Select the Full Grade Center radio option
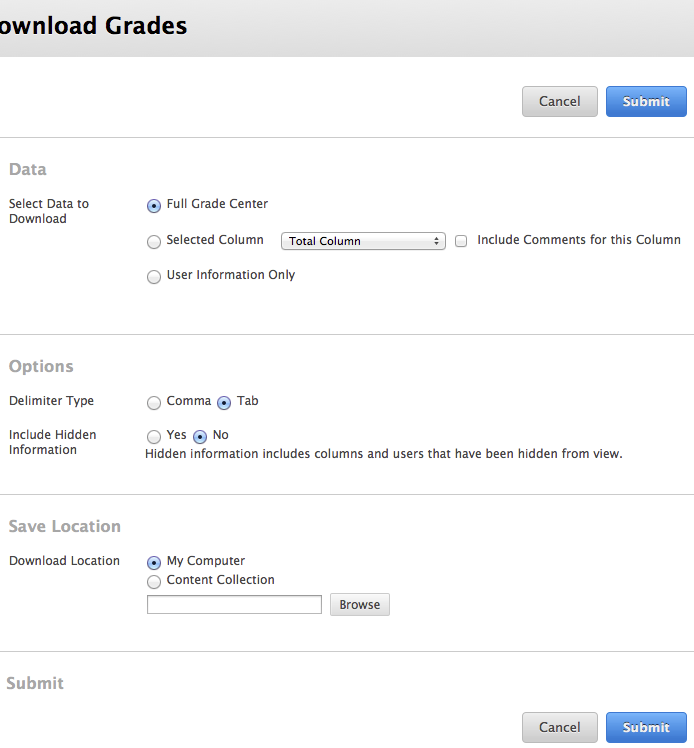This screenshot has width=694, height=748. (x=154, y=206)
